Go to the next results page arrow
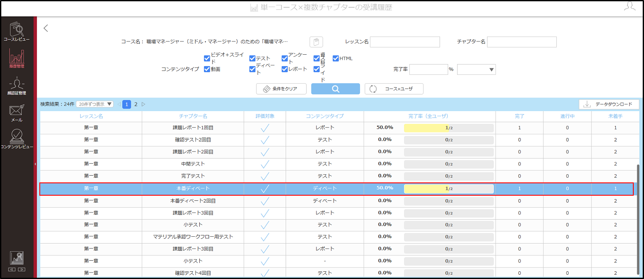This screenshot has width=644, height=279. (143, 104)
